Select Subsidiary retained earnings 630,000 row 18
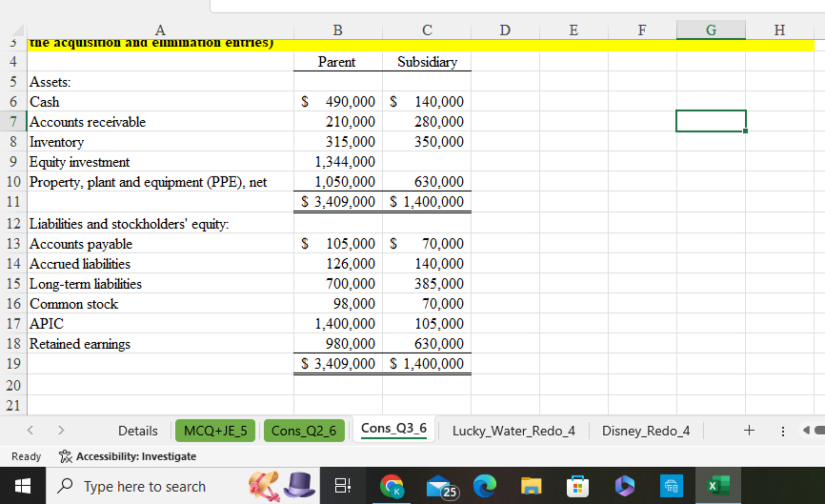This screenshot has height=504, width=825. 427,344
